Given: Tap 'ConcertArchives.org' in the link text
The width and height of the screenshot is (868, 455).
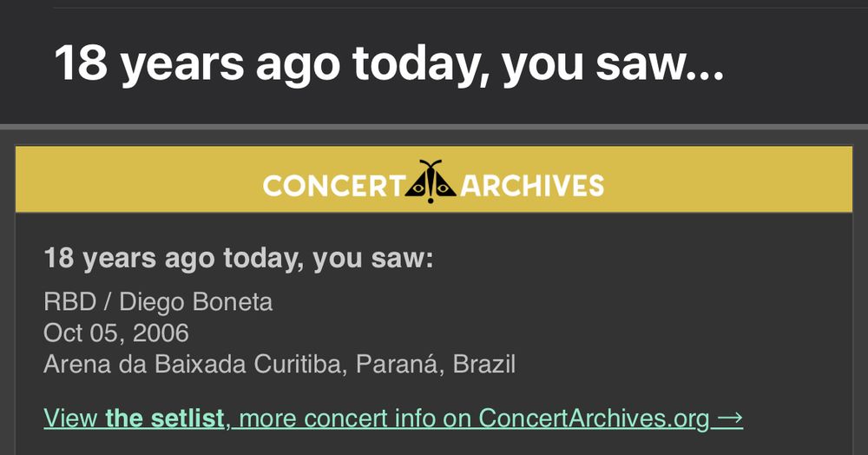Looking at the screenshot, I should click(x=594, y=419).
